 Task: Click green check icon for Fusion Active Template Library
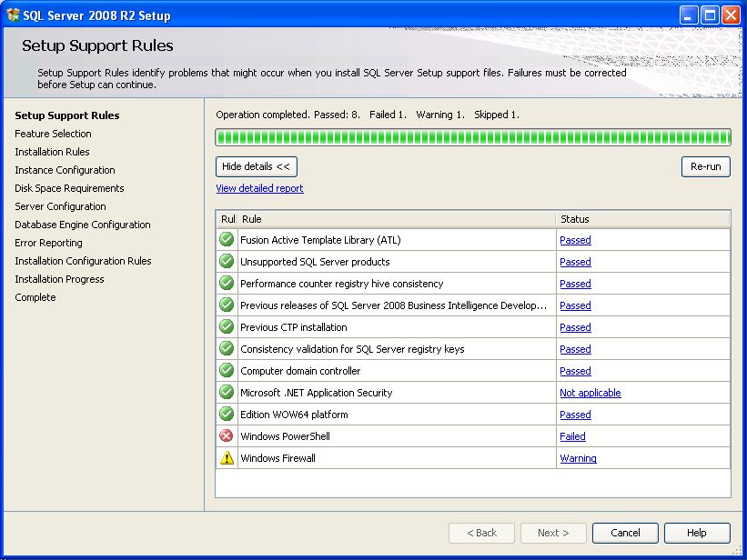[x=227, y=240]
